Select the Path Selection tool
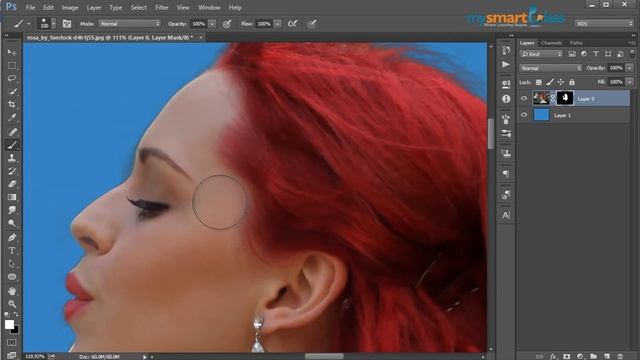The image size is (640, 360). point(12,263)
